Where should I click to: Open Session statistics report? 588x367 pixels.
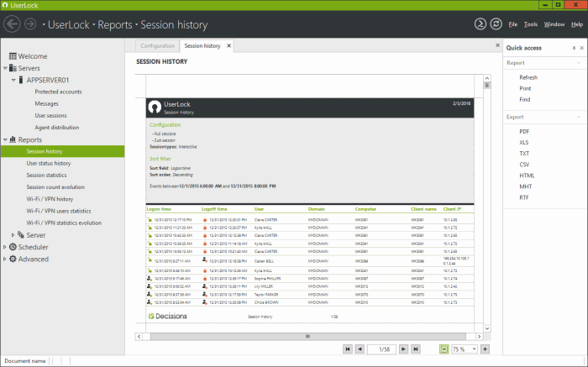(46, 175)
